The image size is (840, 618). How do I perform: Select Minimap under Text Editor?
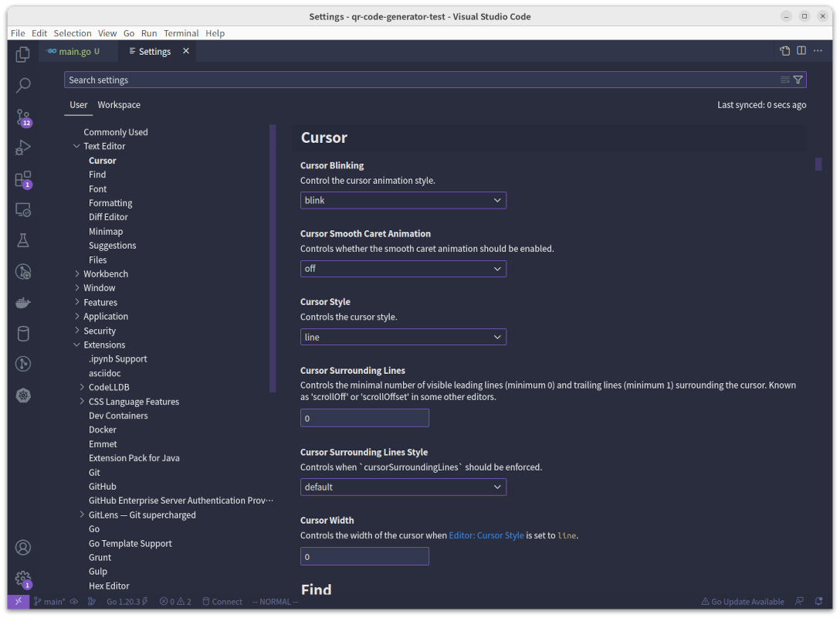coord(106,232)
